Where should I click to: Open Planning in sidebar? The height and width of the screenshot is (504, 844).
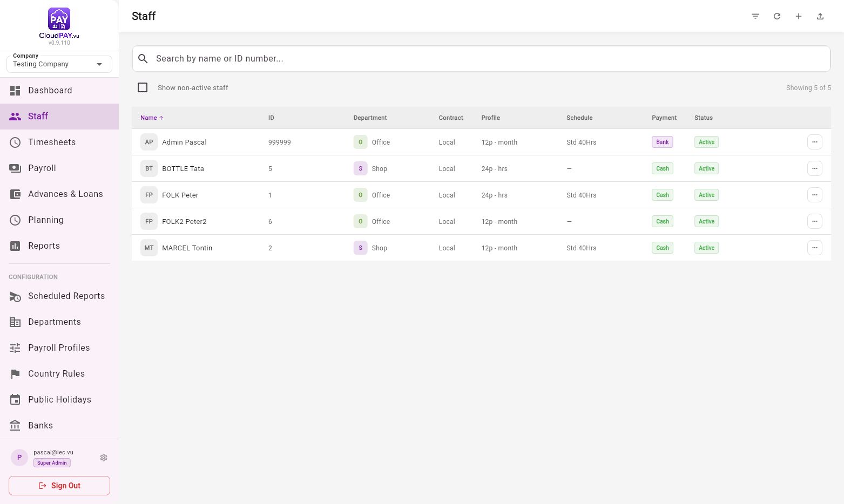[59, 220]
